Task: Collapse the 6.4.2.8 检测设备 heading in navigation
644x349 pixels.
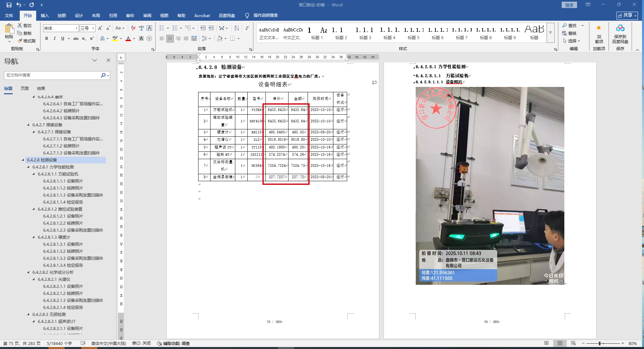Action: [23, 160]
